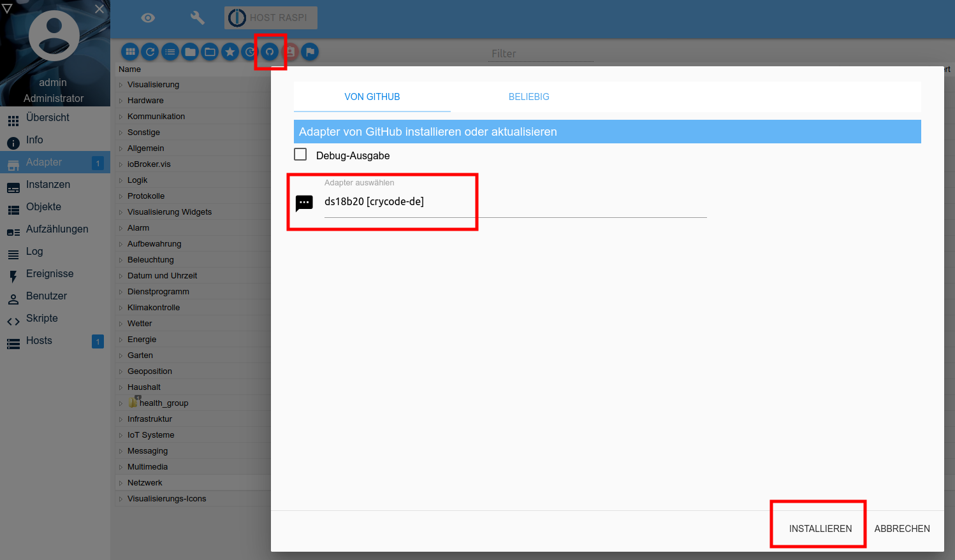Open Skripte in sidebar
955x560 pixels.
(x=55, y=319)
